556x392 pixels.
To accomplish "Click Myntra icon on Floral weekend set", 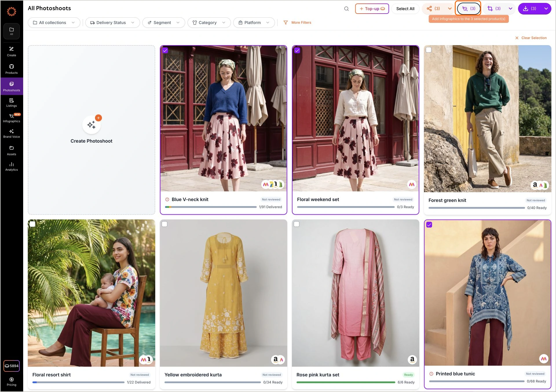I will pyautogui.click(x=411, y=184).
